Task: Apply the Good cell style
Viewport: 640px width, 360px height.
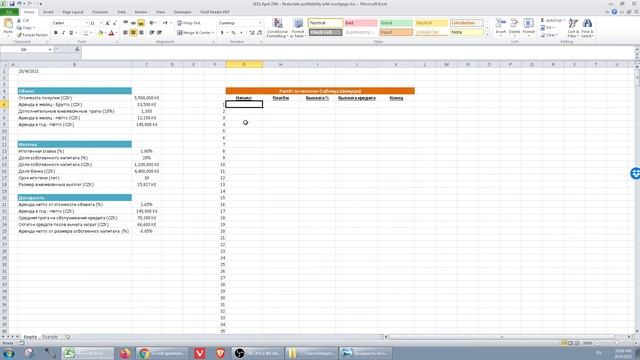Action: tap(396, 23)
